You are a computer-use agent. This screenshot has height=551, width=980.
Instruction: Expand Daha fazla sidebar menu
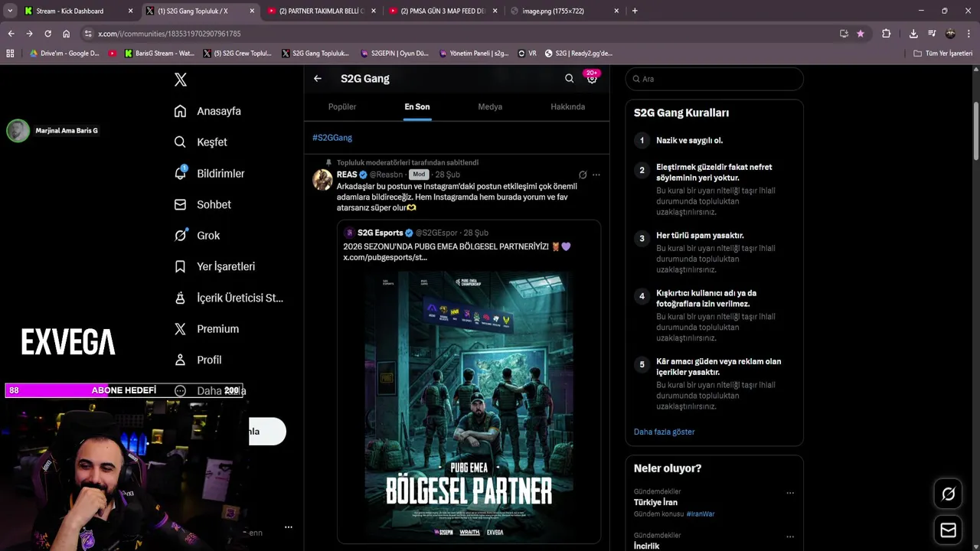(x=211, y=390)
